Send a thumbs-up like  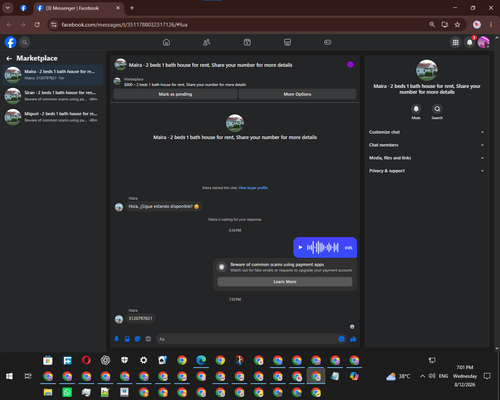click(353, 339)
